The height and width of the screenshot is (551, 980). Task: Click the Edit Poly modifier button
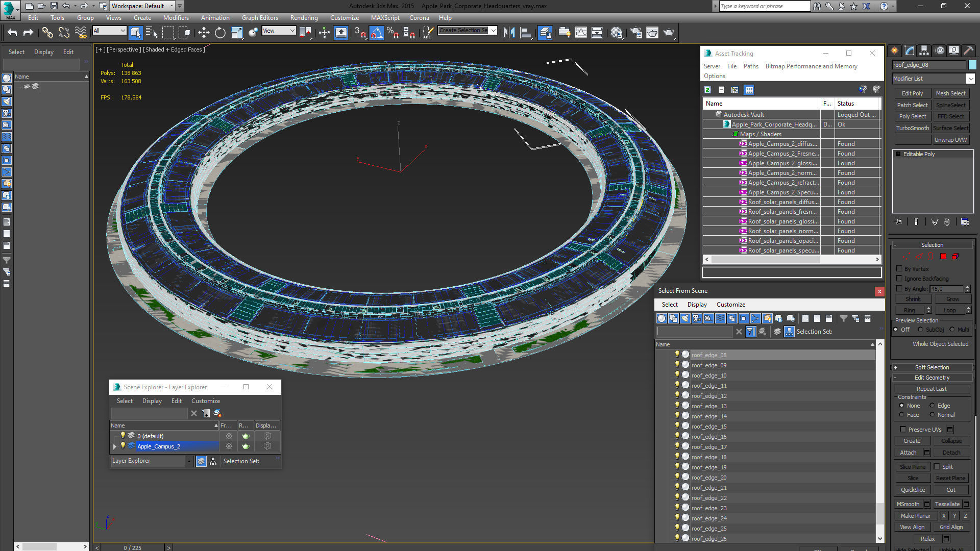912,93
